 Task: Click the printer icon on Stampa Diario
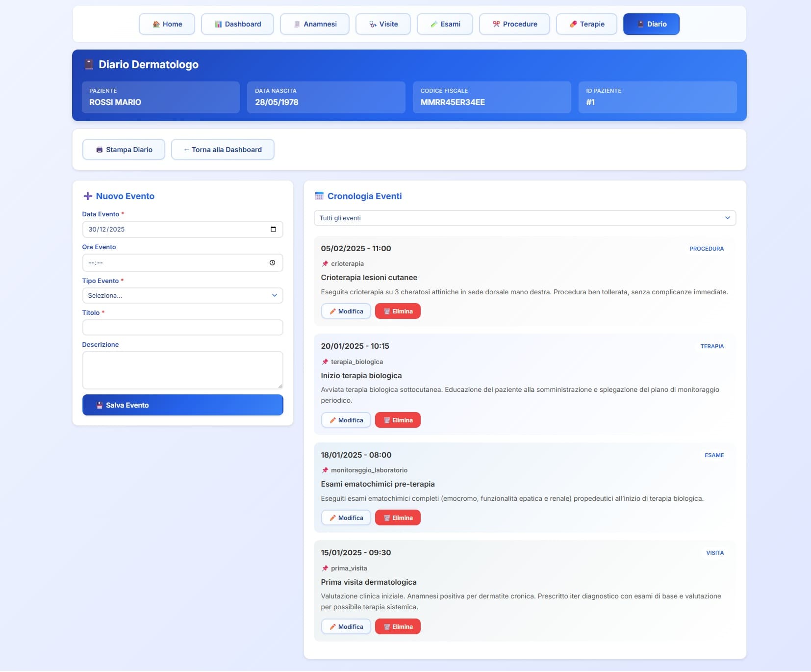pyautogui.click(x=100, y=150)
